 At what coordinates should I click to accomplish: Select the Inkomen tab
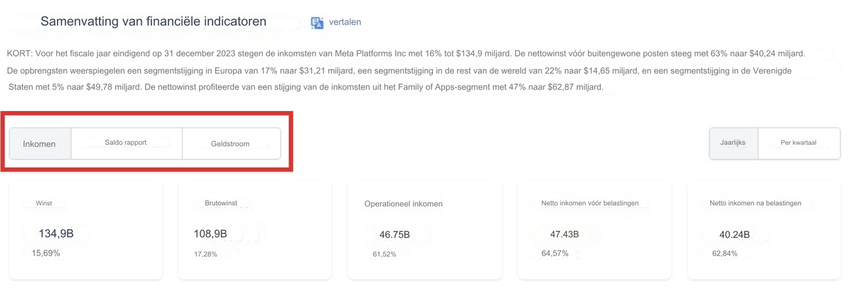pos(39,144)
